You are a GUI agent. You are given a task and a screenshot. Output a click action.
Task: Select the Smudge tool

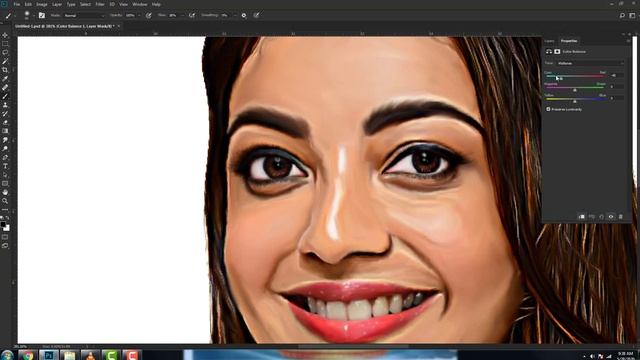[5, 140]
